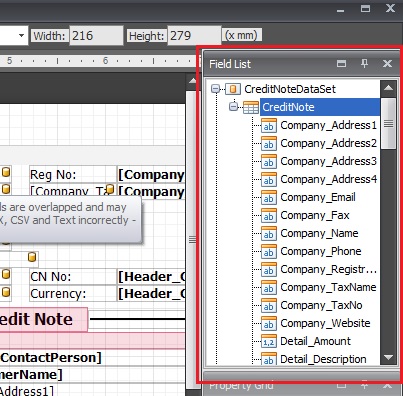Viewport: 403px width, 396px height.
Task: Click the numeric icon beside Detail_Amount
Action: (269, 341)
